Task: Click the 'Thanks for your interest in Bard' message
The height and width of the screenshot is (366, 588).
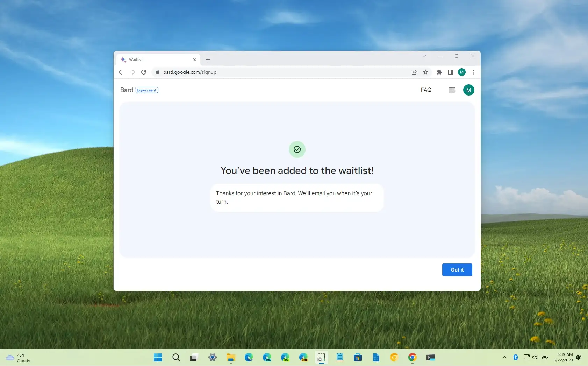Action: (x=297, y=198)
